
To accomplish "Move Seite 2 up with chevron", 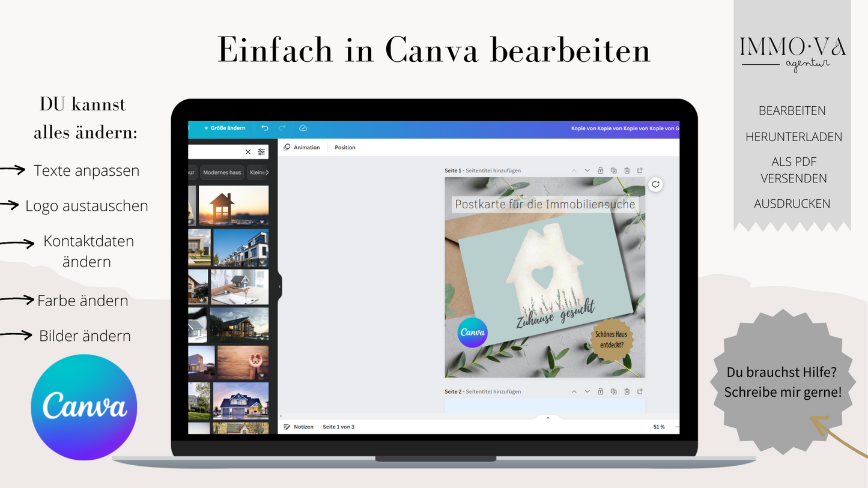I will (574, 391).
